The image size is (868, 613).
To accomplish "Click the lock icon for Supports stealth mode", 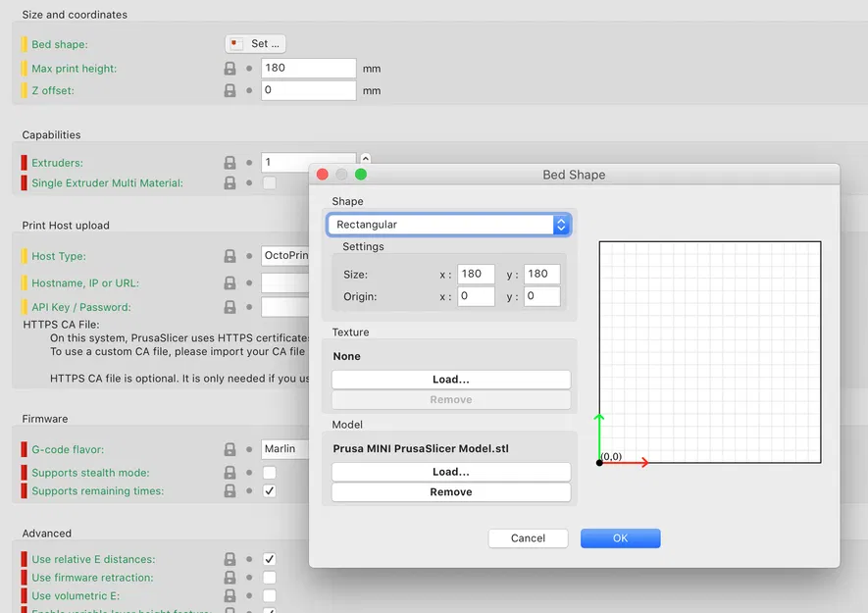I will (230, 473).
